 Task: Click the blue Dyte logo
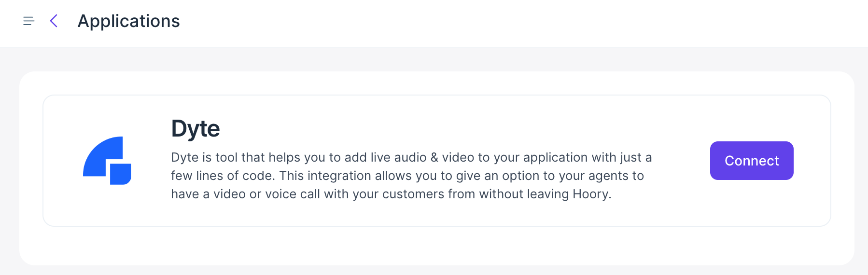[107, 161]
